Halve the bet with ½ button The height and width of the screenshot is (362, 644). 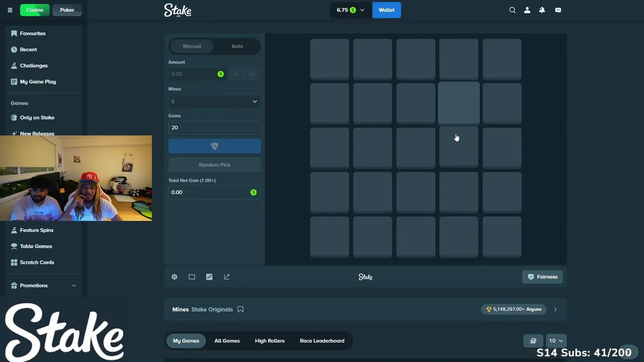coord(235,74)
